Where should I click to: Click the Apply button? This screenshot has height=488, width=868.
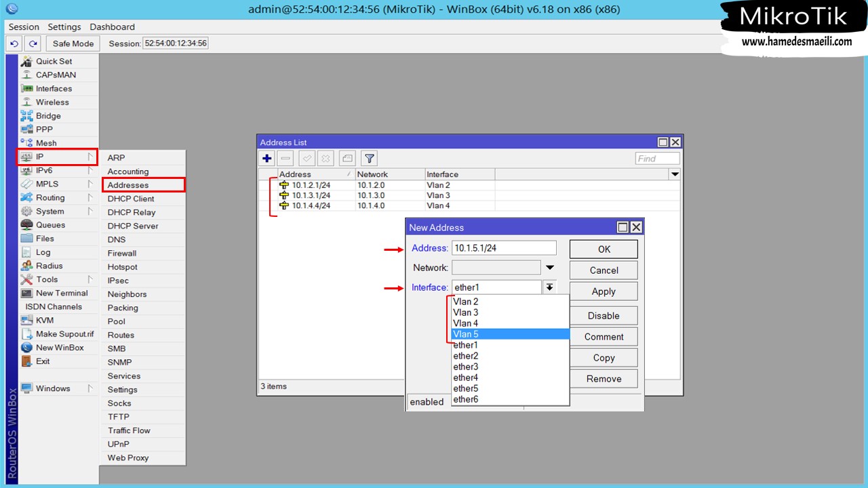[x=604, y=291]
